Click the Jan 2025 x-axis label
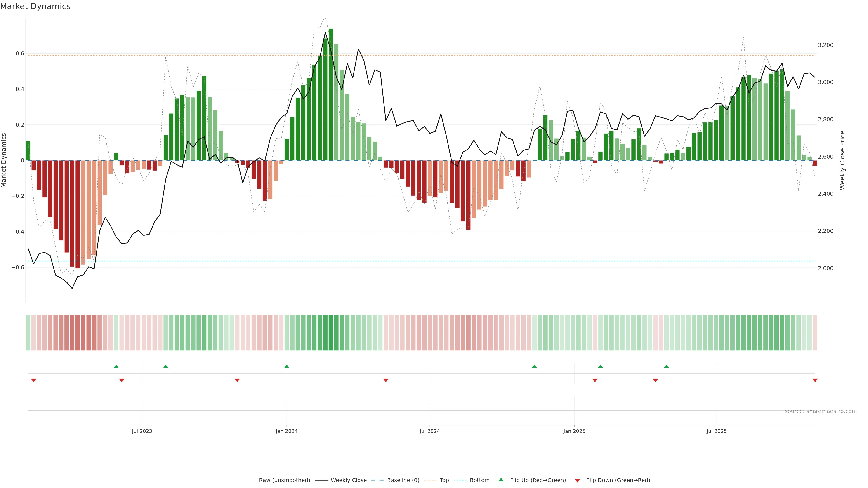The height and width of the screenshot is (488, 868). click(x=574, y=431)
